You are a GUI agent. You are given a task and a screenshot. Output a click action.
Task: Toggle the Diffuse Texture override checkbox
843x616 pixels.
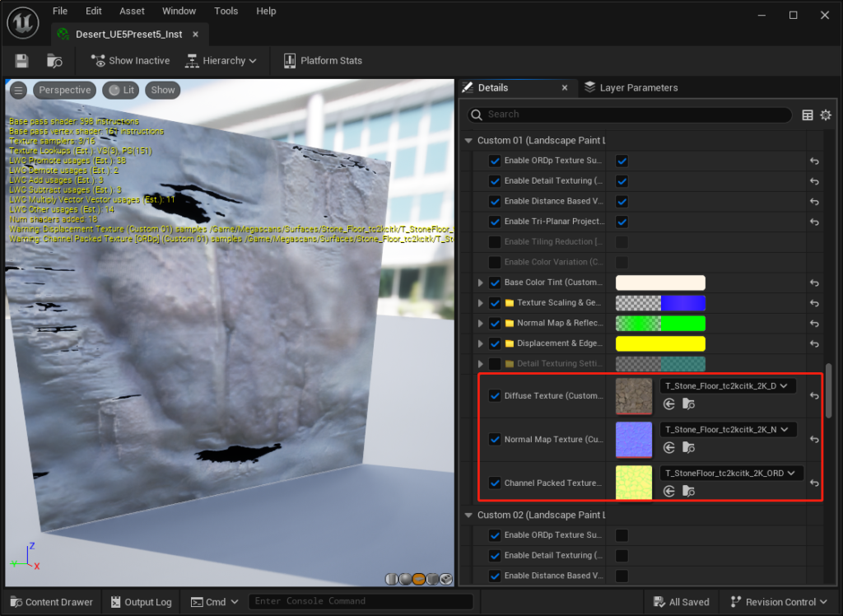click(x=495, y=396)
